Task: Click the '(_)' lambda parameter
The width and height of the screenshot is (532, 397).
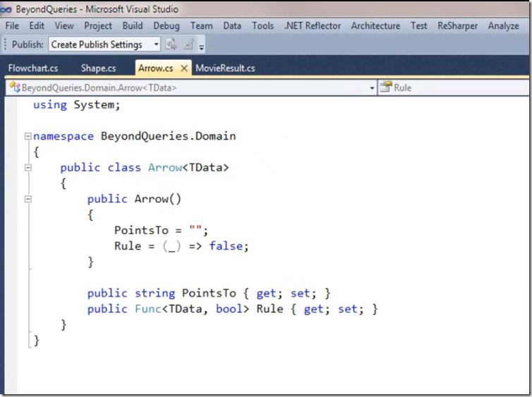Action: 171,247
